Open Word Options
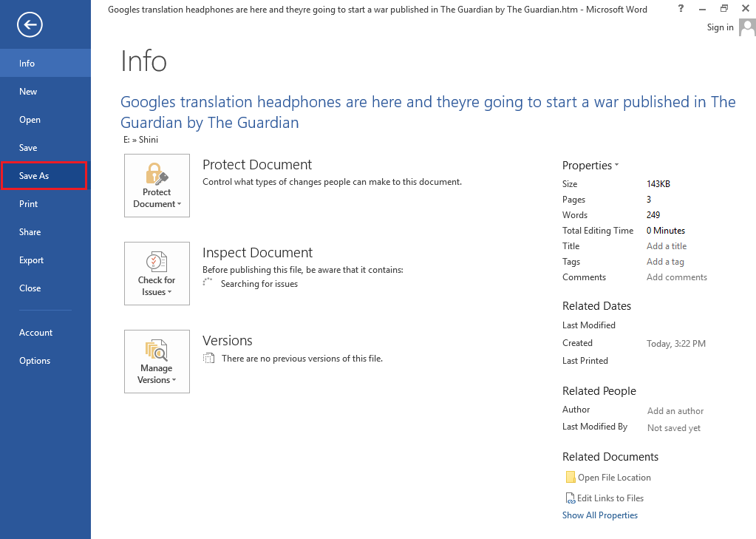This screenshot has height=539, width=756. 45,361
